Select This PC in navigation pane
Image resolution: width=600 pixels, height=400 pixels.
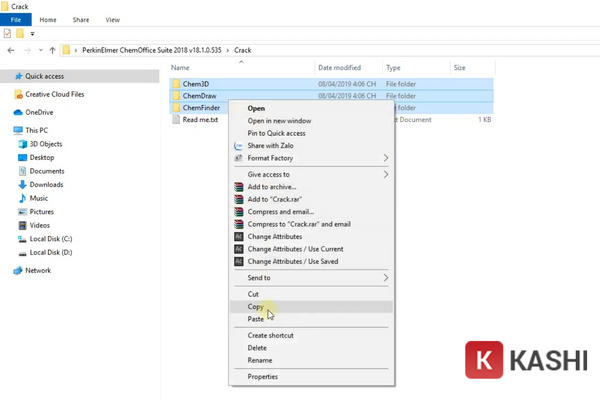(36, 130)
